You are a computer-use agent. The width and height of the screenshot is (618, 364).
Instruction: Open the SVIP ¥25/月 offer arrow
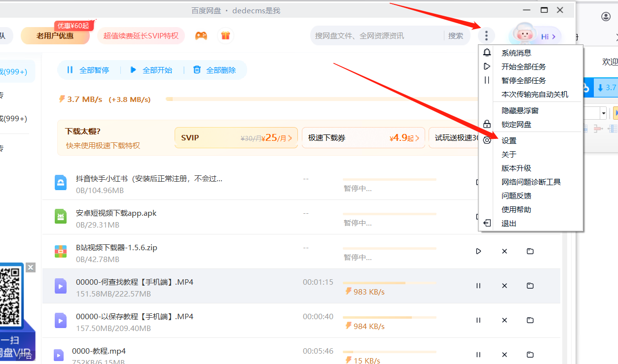click(x=290, y=138)
